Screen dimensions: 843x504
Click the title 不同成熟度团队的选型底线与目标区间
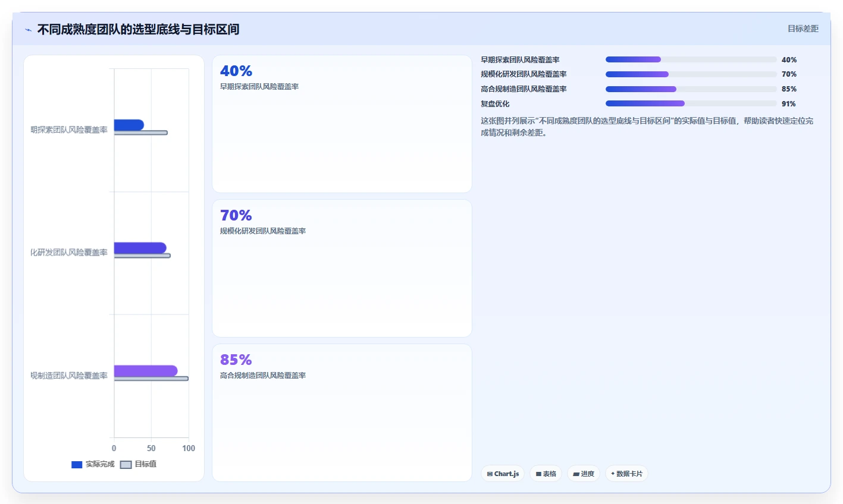point(138,29)
